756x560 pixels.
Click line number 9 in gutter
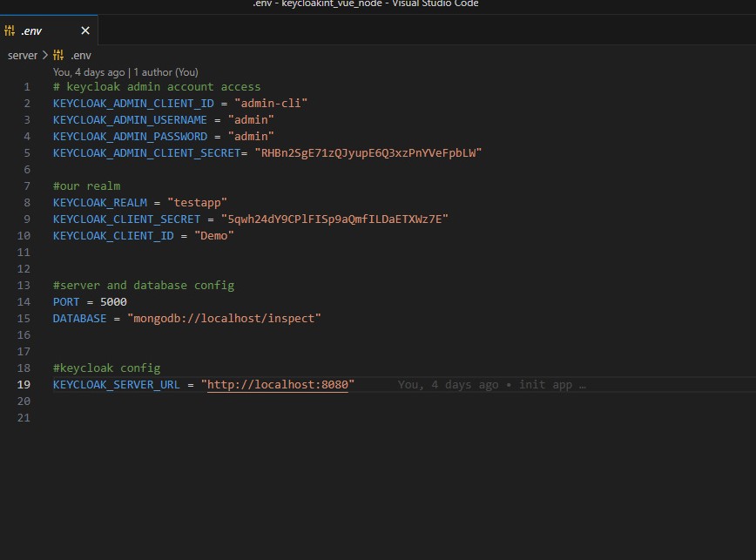tap(27, 219)
